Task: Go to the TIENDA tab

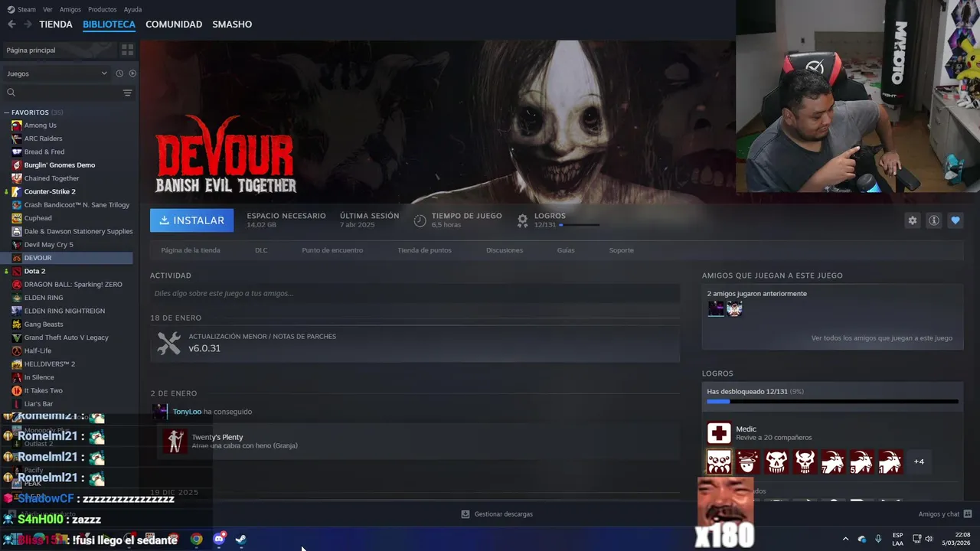Action: tap(56, 24)
